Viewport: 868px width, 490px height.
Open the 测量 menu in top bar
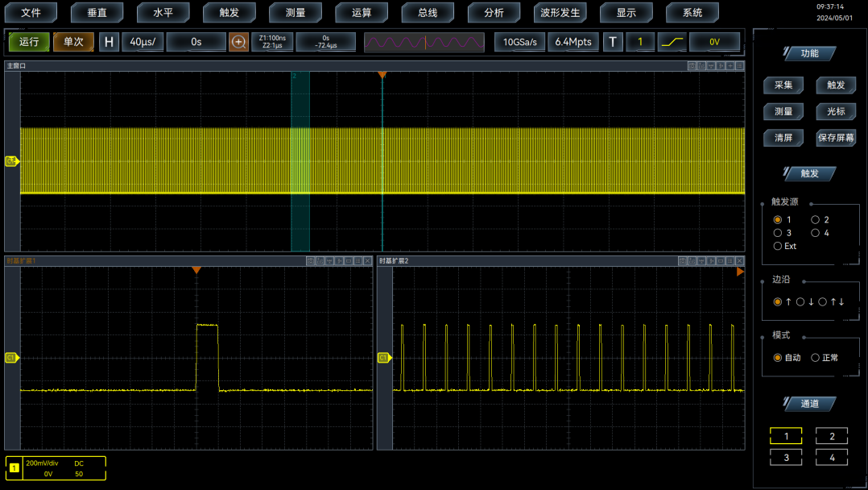[x=295, y=12]
